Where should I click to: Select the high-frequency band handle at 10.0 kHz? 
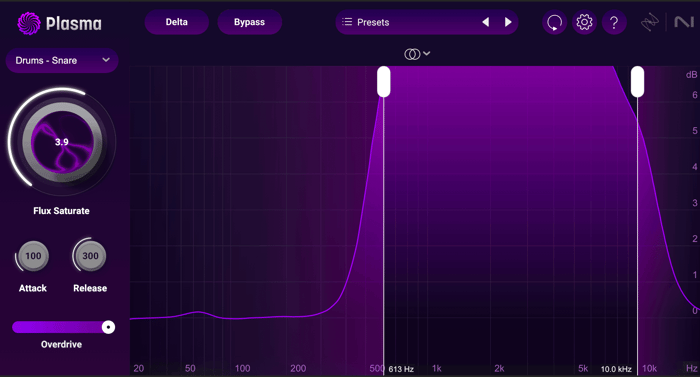point(638,81)
